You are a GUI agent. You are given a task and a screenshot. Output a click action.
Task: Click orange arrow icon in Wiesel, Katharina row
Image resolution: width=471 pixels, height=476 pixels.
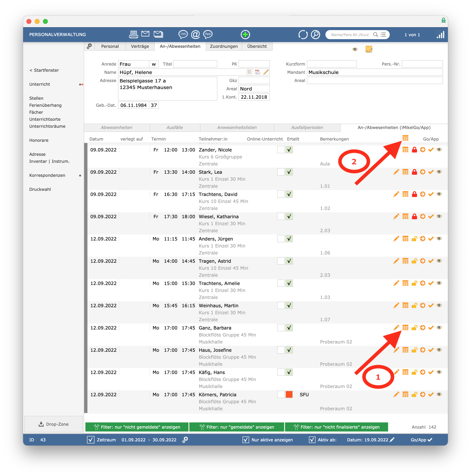pos(423,216)
